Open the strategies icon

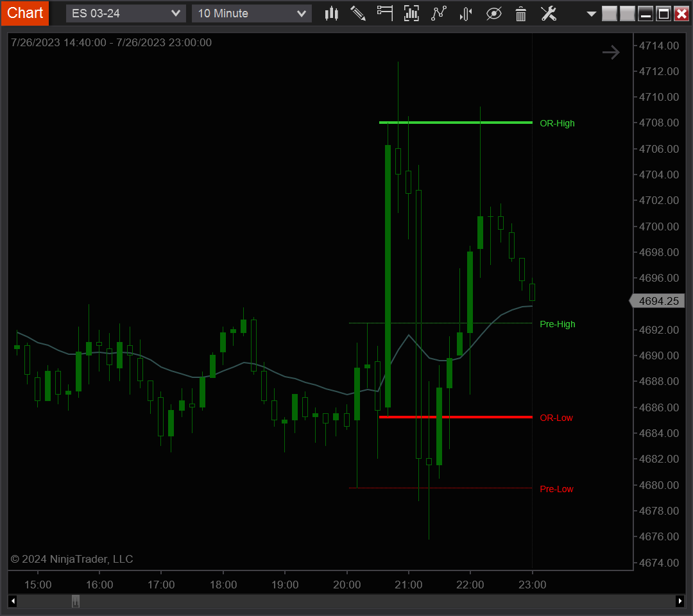coord(466,13)
